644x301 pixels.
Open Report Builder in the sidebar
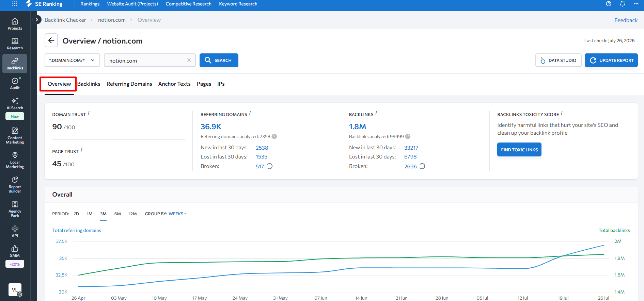(15, 185)
